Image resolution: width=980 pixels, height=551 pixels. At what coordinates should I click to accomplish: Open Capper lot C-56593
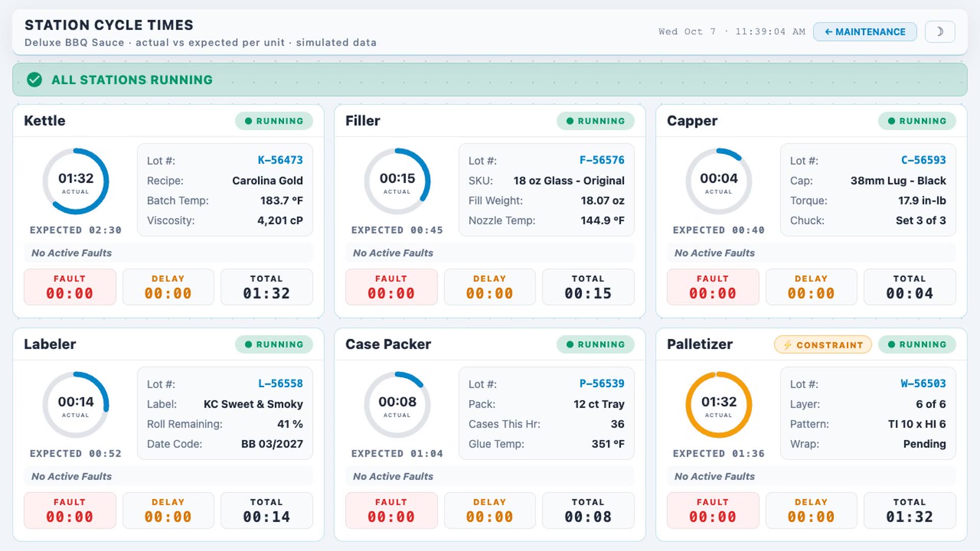tap(923, 160)
